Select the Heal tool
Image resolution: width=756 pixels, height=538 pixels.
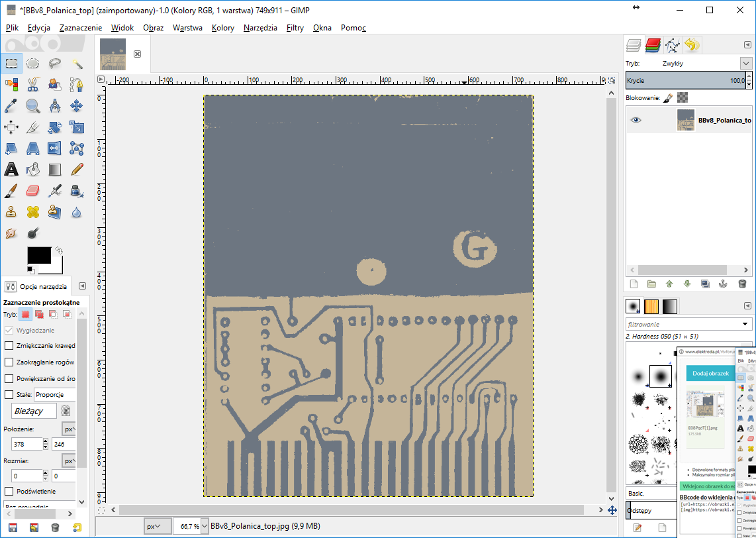(33, 212)
